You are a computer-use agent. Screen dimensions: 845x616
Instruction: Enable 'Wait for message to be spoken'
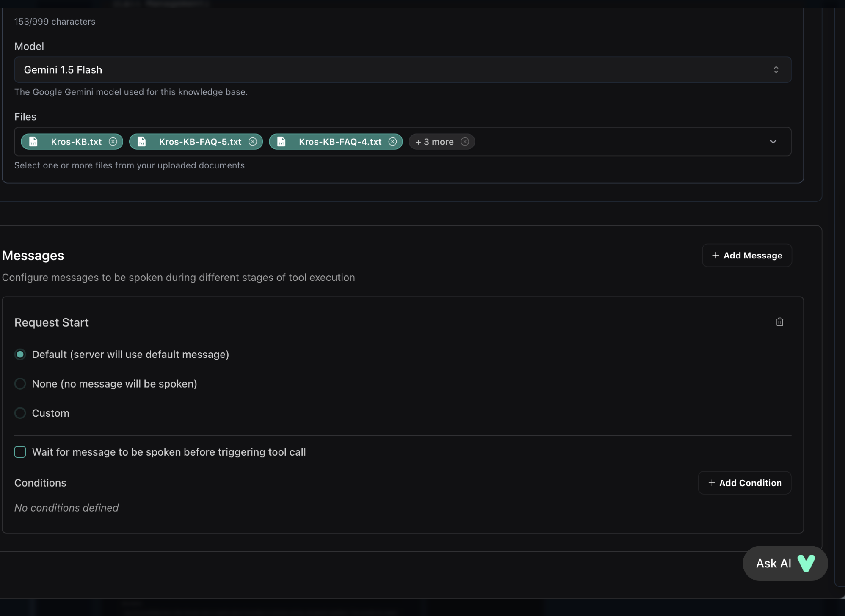coord(20,452)
